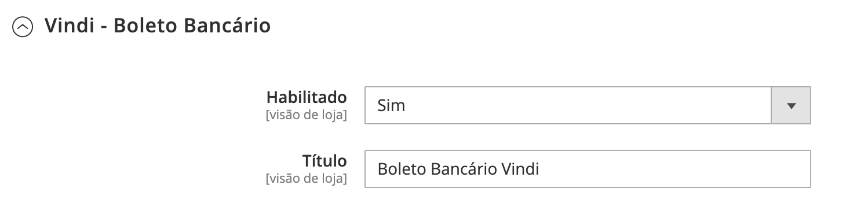Click inside 'Boleto Bancário Vindi' text

[x=458, y=169]
